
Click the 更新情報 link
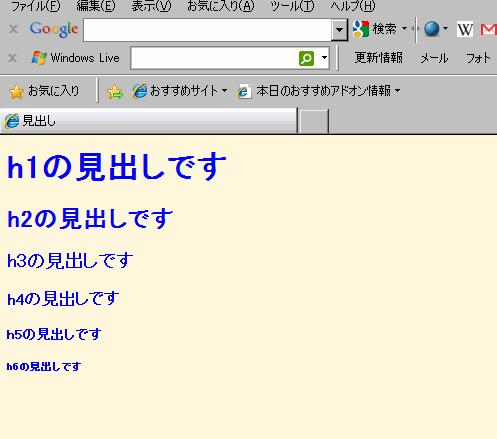tap(378, 58)
